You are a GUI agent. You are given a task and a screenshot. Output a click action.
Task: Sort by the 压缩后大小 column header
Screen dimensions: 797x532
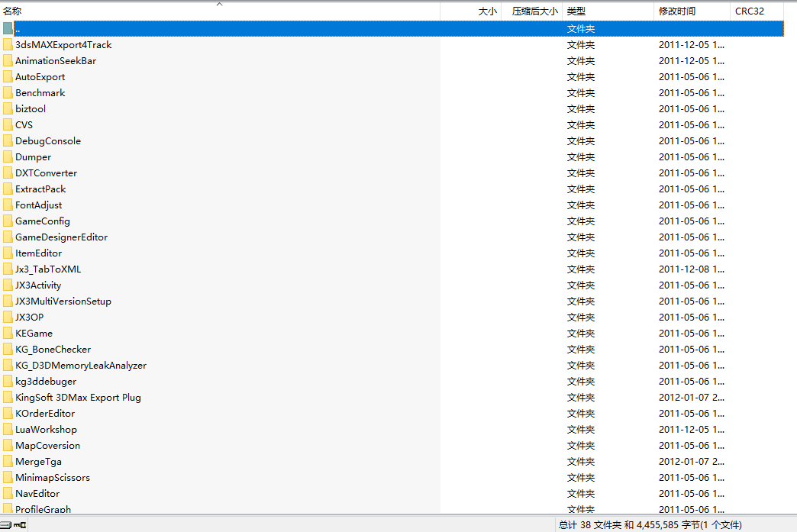(532, 11)
